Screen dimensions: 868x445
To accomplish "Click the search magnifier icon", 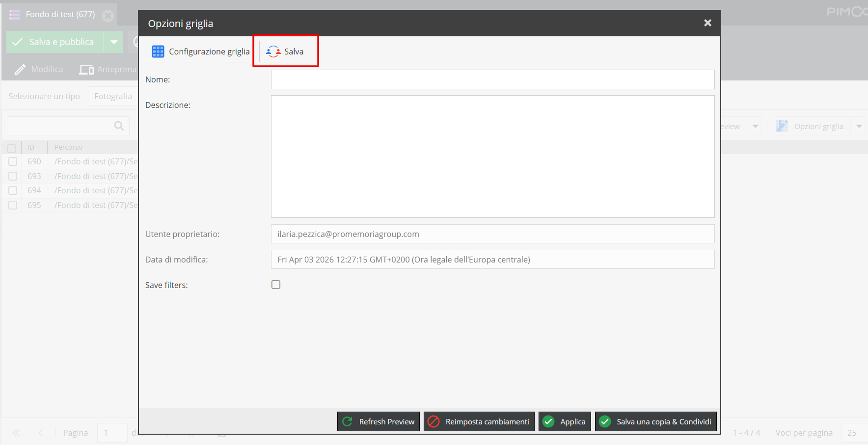I will 119,126.
